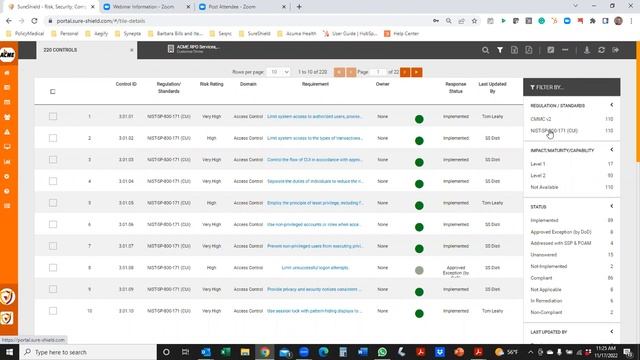Screen dimensions: 640x360
Task: Open Excel from the Windows taskbar
Action: click(225, 352)
